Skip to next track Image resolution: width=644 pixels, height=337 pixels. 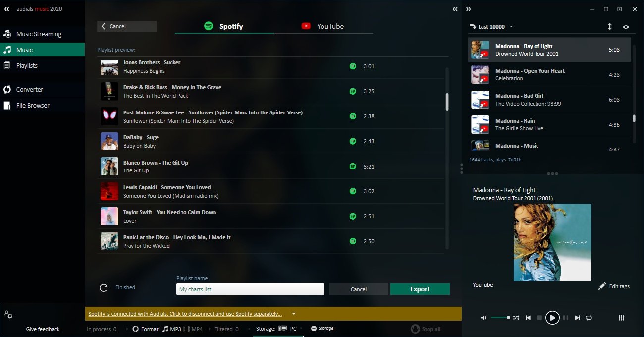[x=577, y=318]
